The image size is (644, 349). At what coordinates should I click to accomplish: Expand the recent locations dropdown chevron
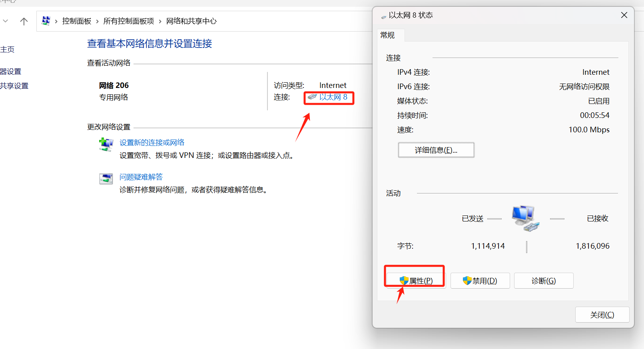point(6,21)
